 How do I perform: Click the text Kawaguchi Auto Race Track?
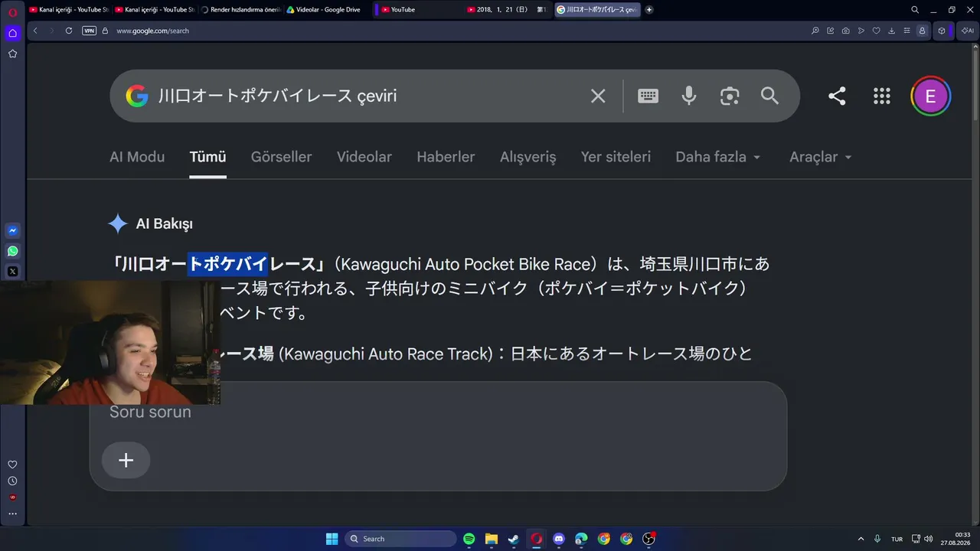385,354
